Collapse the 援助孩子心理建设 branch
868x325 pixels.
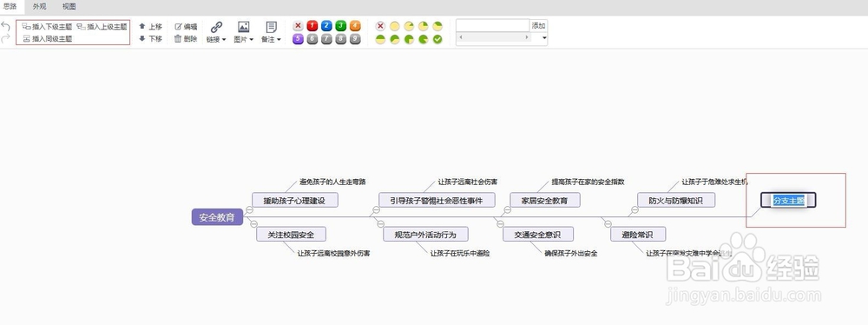pyautogui.click(x=250, y=209)
